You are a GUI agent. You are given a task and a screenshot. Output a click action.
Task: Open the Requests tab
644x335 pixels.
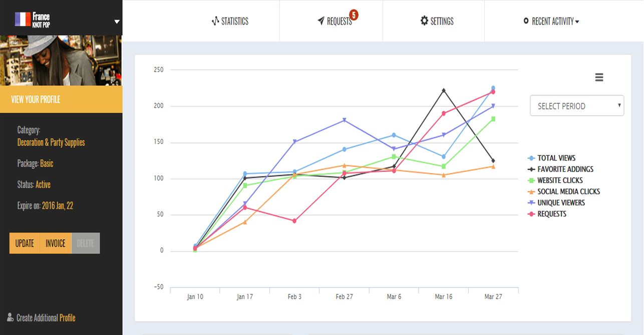335,21
